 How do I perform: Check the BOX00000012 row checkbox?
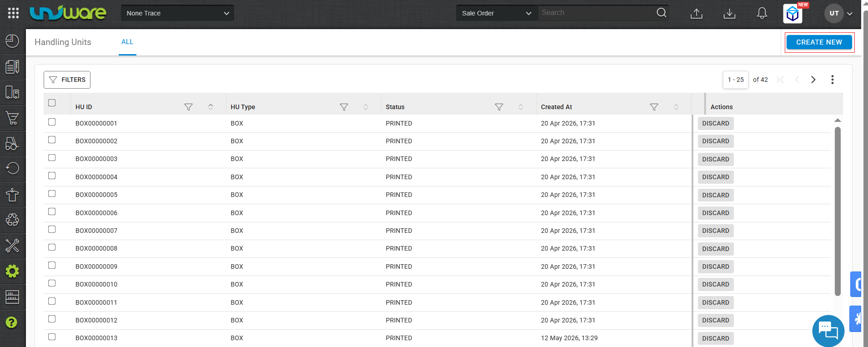[x=52, y=319]
